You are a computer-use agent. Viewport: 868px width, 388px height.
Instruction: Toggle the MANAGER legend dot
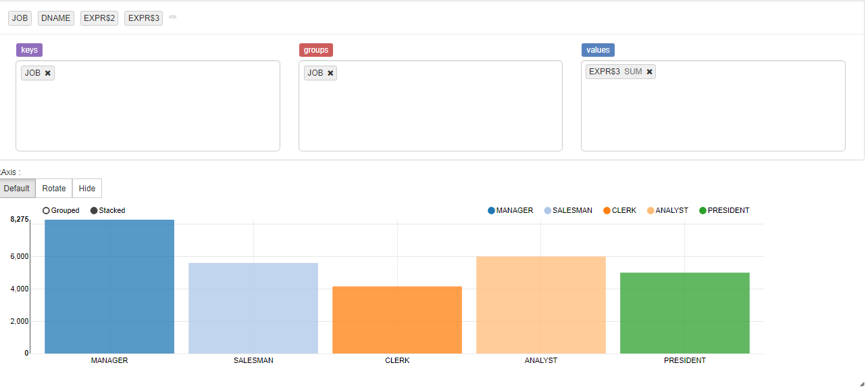click(x=491, y=211)
